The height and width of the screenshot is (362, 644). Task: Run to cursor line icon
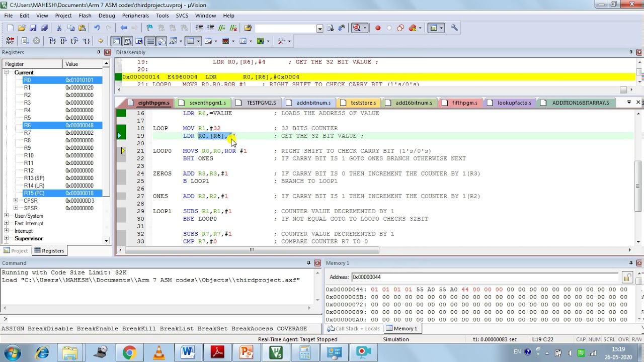pyautogui.click(x=86, y=41)
